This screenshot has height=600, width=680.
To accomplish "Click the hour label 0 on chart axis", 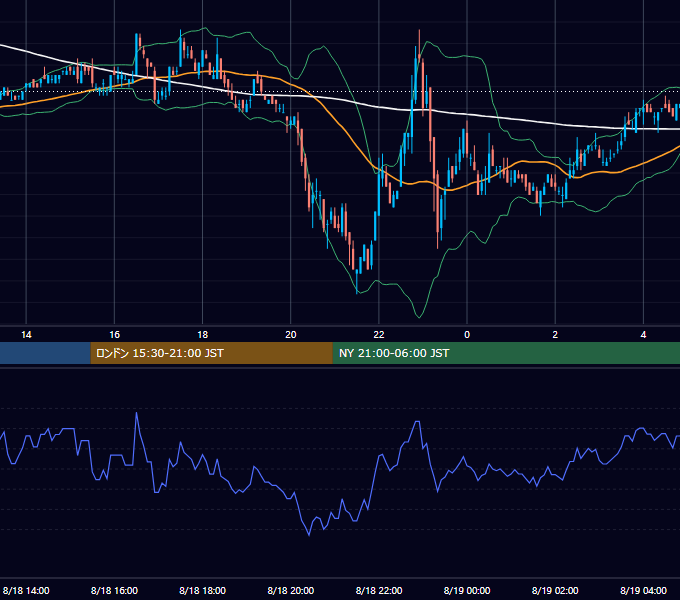I will pyautogui.click(x=467, y=335).
